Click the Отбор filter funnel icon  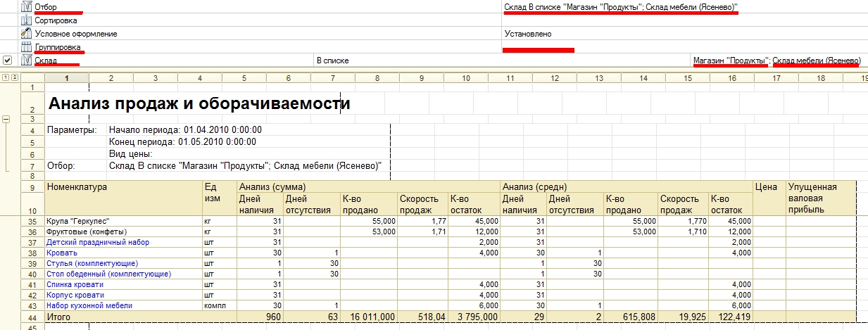[x=27, y=7]
